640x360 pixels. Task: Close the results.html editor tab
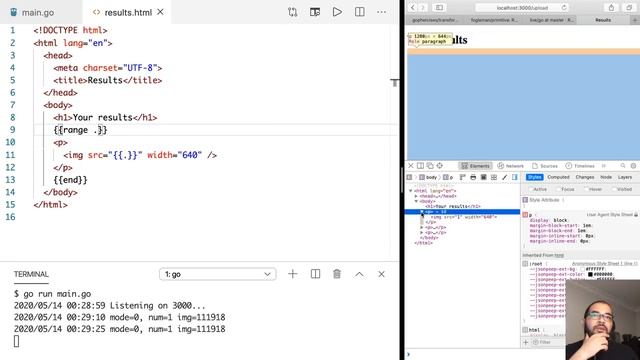tap(160, 12)
